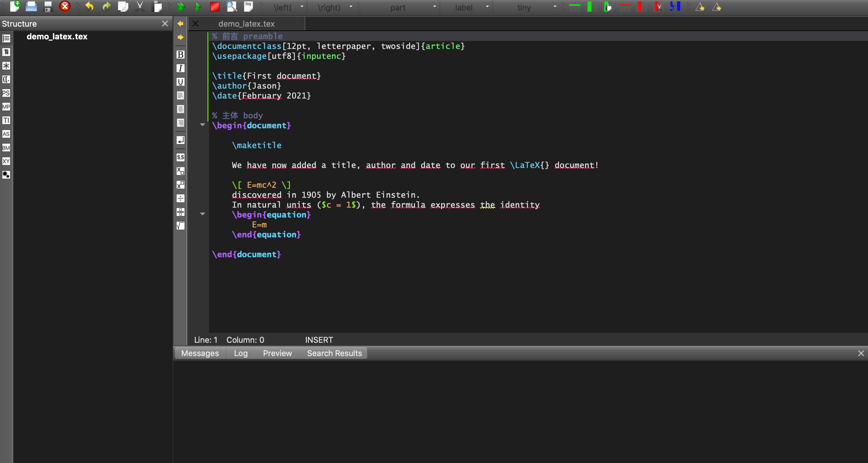Paste from clipboard icon
Viewport: 868px width, 463px height.
coord(157,7)
